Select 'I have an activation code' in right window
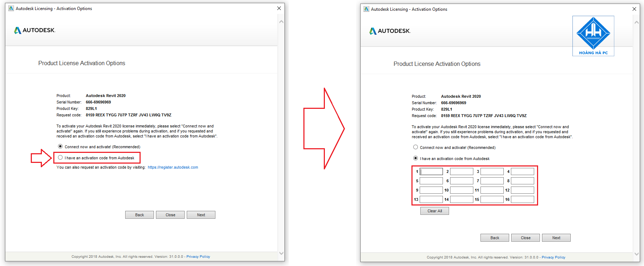The height and width of the screenshot is (266, 644). click(x=415, y=158)
